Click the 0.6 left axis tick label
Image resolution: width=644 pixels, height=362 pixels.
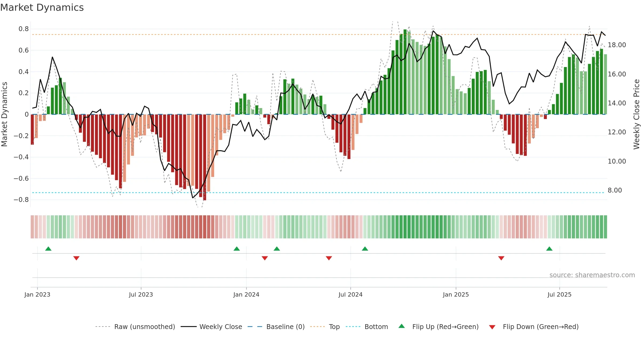coord(24,50)
